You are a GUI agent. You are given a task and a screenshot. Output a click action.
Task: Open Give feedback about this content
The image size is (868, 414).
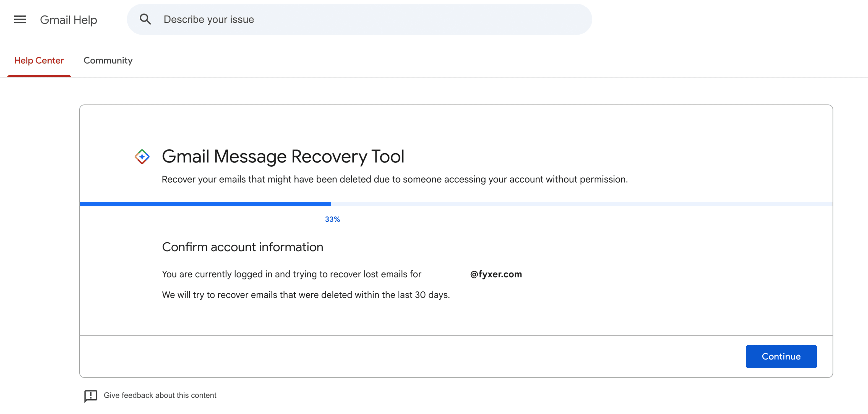click(x=160, y=395)
